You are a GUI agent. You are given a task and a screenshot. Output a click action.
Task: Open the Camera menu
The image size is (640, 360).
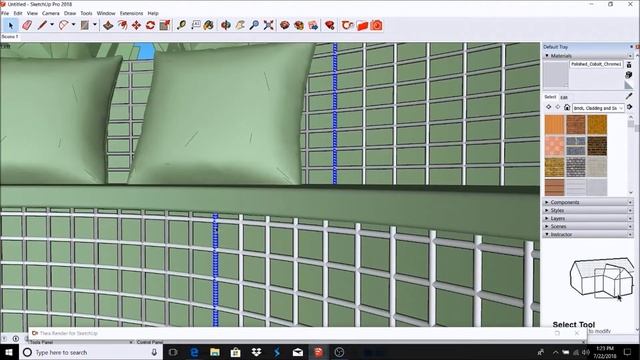point(51,13)
